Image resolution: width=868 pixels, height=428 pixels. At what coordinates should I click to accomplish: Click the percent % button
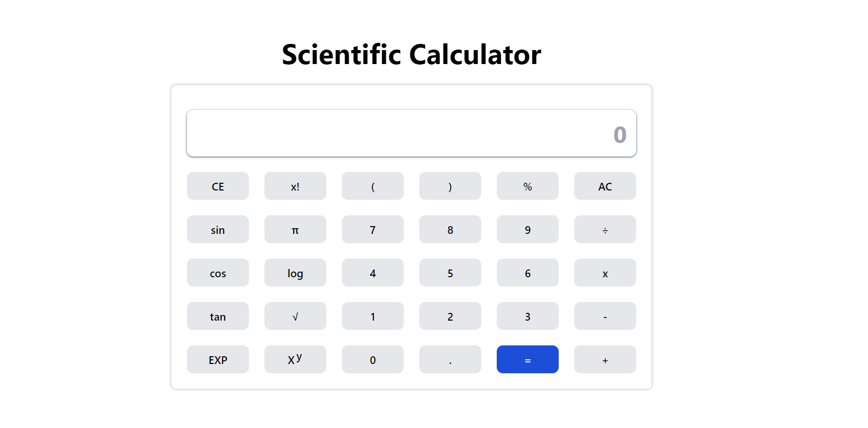pyautogui.click(x=528, y=186)
